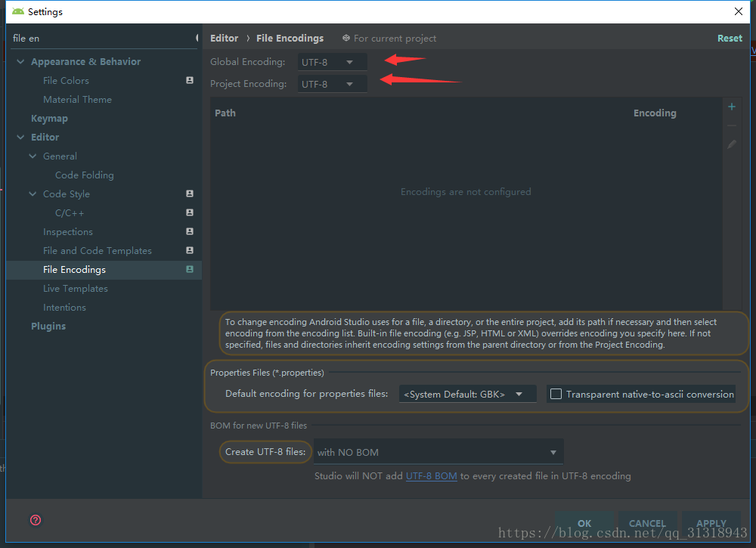
Task: Click project-level icon next to C/C++
Action: point(190,212)
